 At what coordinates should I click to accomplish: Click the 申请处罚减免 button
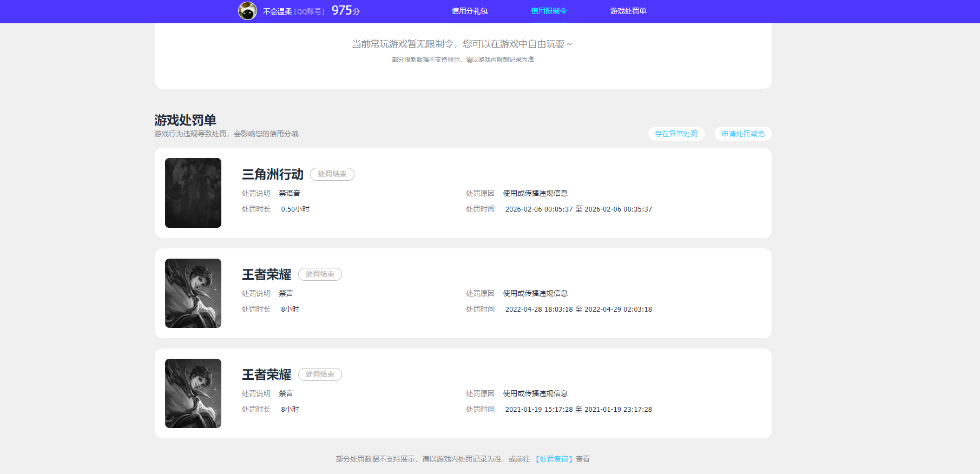(743, 134)
